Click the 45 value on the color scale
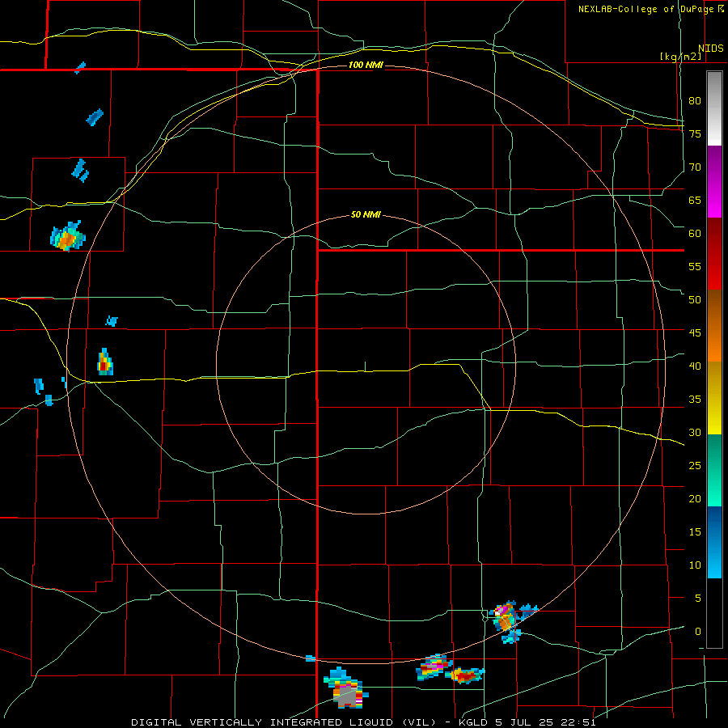This screenshot has width=728, height=728. click(695, 333)
